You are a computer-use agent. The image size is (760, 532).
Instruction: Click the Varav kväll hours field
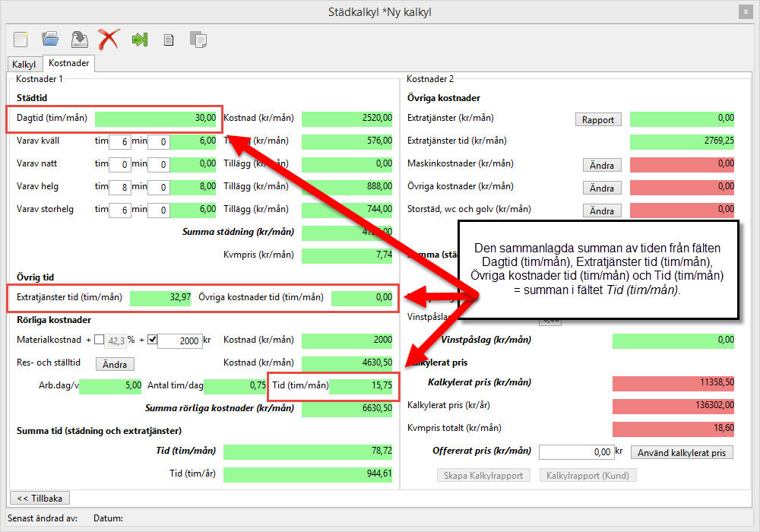pyautogui.click(x=119, y=141)
